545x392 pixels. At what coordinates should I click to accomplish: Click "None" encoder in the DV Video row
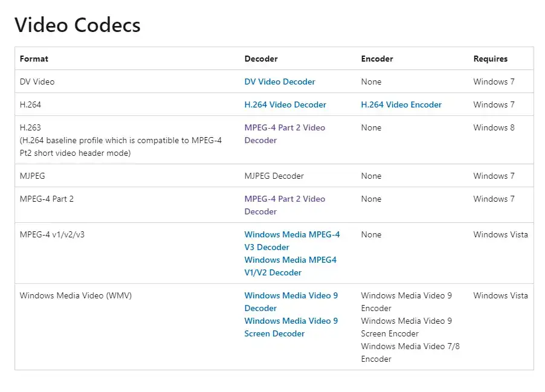tap(371, 82)
